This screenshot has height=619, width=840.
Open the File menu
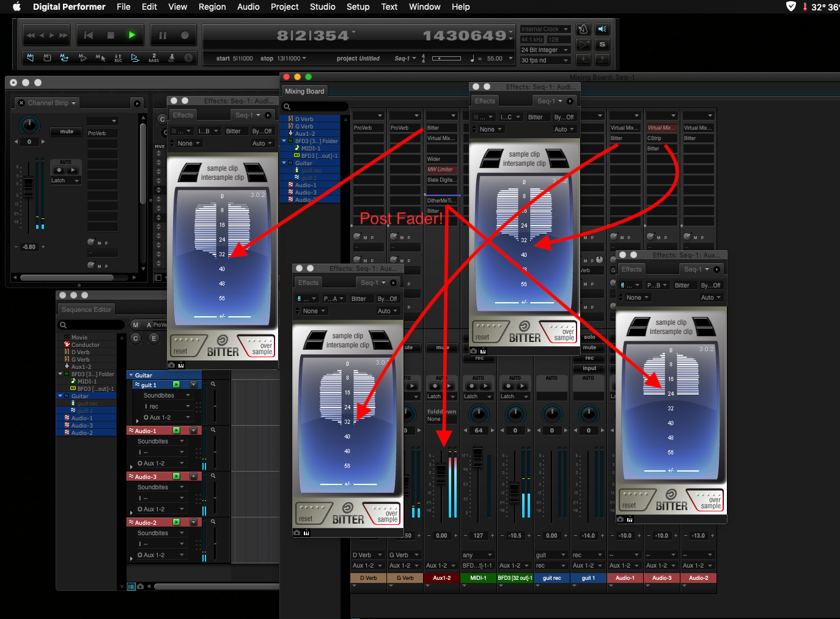tap(123, 7)
